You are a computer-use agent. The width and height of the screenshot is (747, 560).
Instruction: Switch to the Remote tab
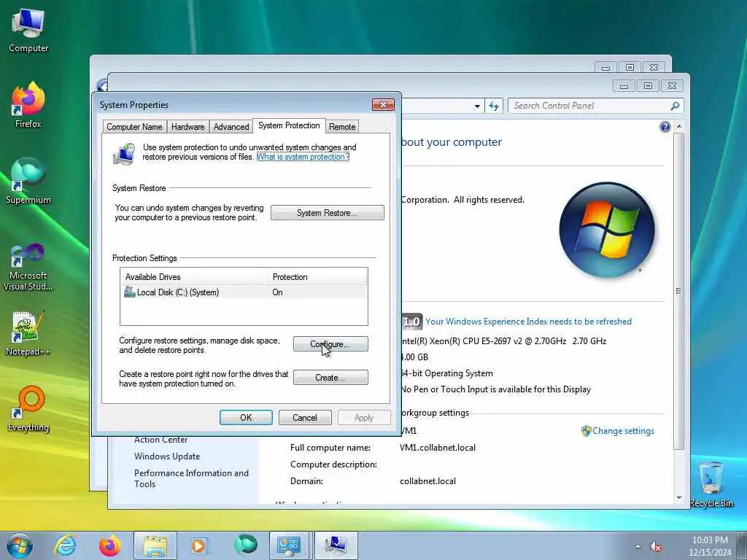click(x=342, y=127)
